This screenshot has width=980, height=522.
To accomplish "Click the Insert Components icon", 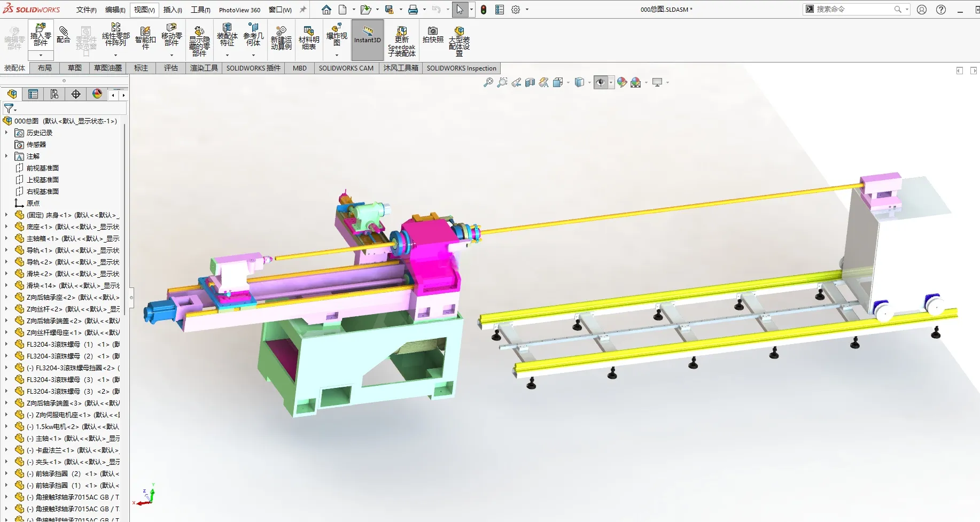I will pyautogui.click(x=41, y=35).
